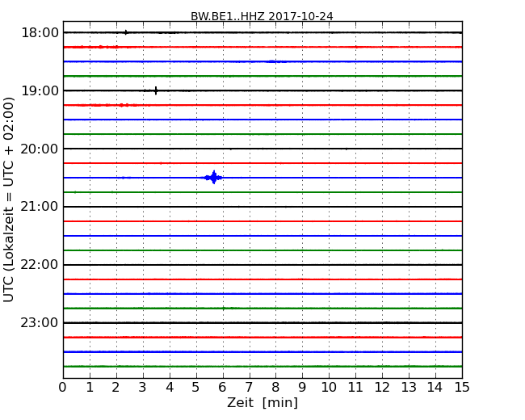Click the 23:00 time label

pyautogui.click(x=40, y=322)
